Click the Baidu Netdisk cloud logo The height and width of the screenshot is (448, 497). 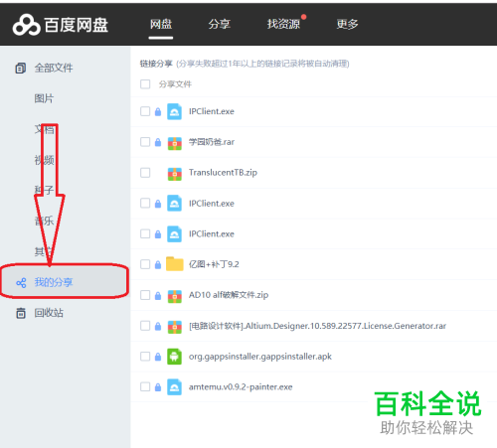(x=26, y=25)
